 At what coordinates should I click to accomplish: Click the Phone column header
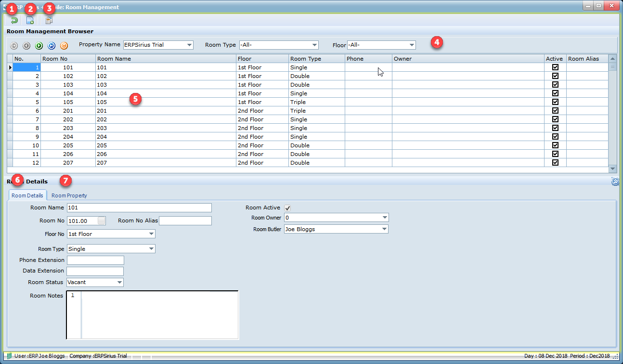click(x=368, y=59)
